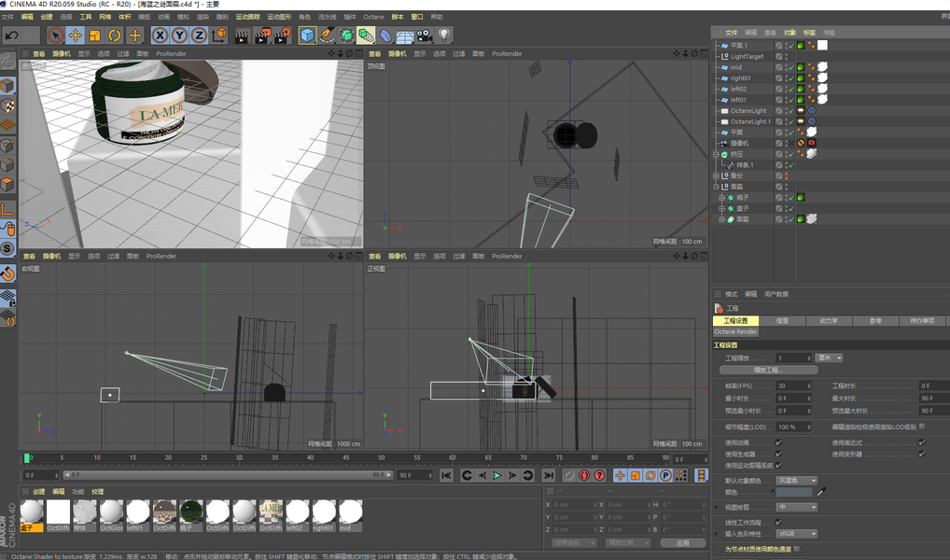Image resolution: width=950 pixels, height=560 pixels.
Task: Play the animation forward
Action: click(496, 476)
